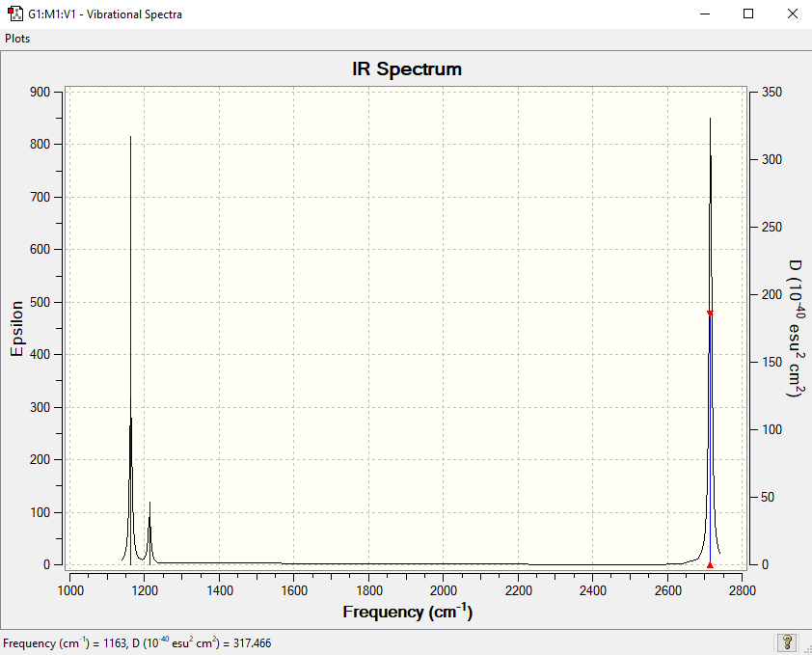Click the 2600 frequency tick label

point(668,590)
